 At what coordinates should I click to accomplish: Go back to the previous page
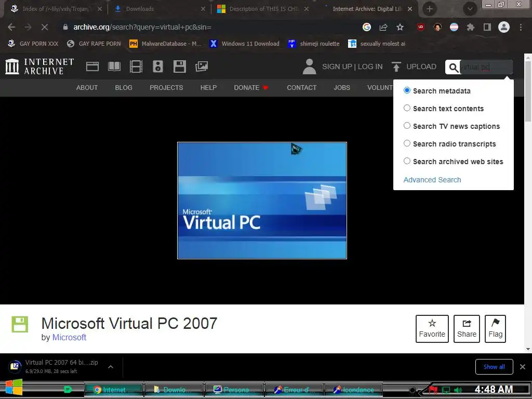tap(11, 27)
